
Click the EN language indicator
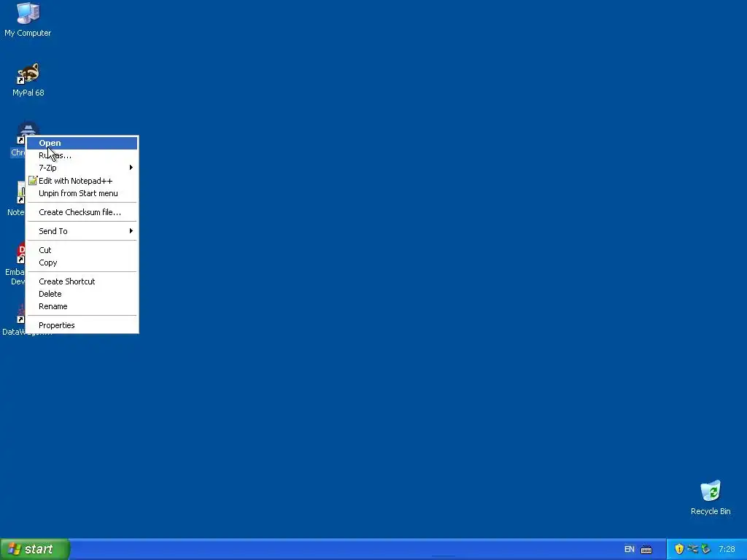point(629,549)
